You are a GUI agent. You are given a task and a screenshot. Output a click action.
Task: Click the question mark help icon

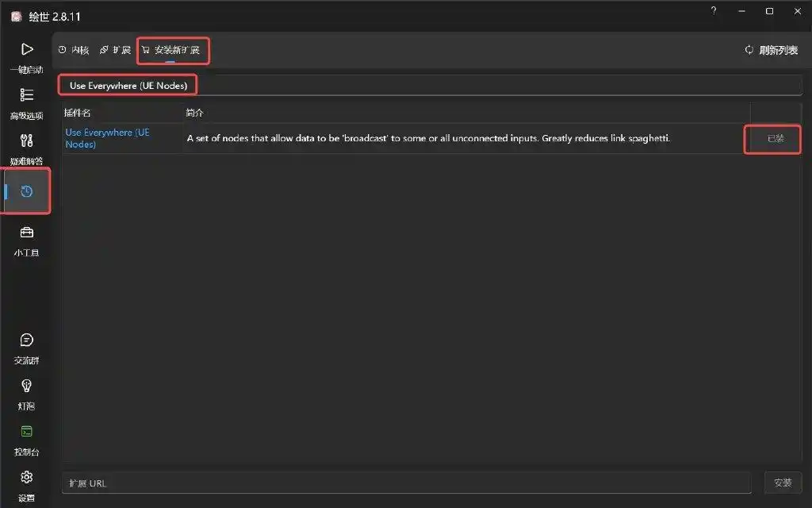pos(714,11)
